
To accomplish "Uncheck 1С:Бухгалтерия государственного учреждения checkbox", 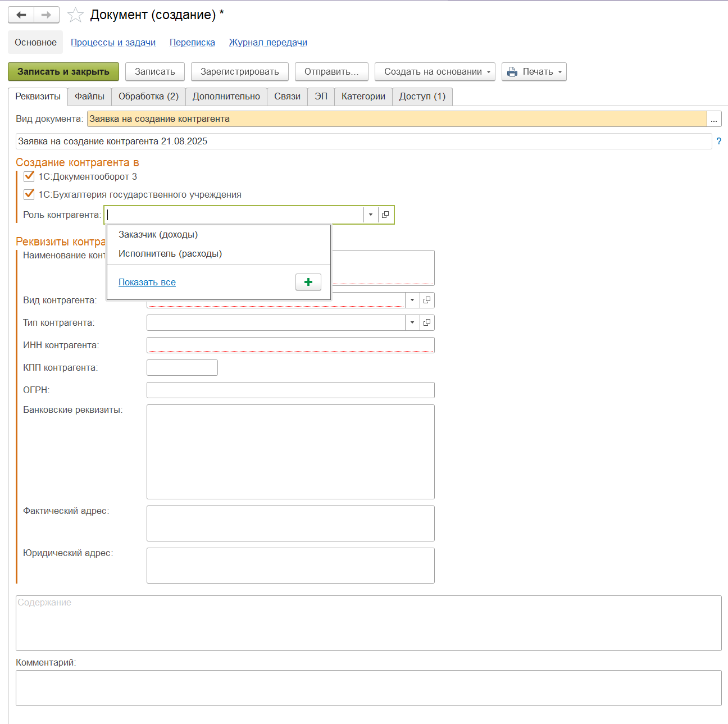I will [29, 194].
